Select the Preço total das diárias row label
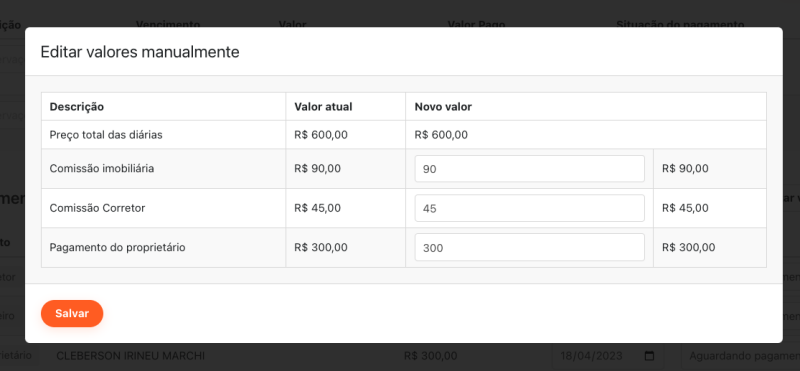Viewport: 800px width, 371px height. pyautogui.click(x=106, y=135)
